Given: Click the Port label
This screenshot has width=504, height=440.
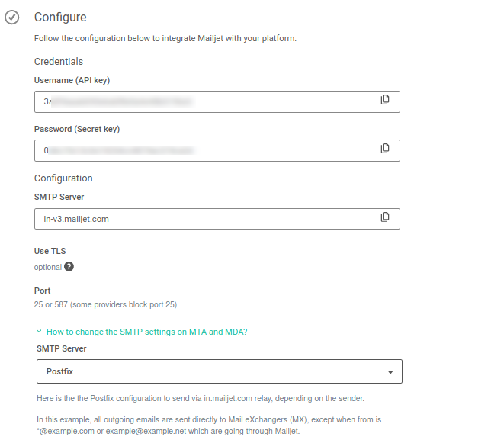Looking at the screenshot, I should click(x=43, y=290).
